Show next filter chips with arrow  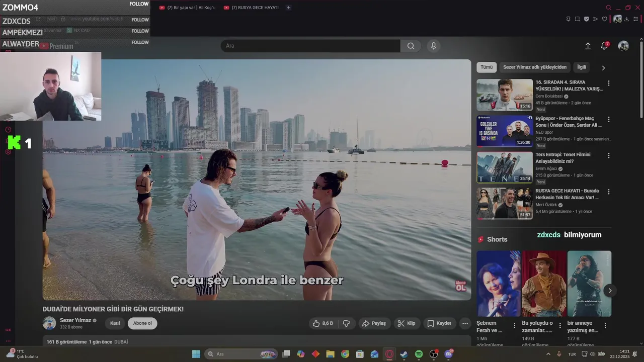[x=603, y=67]
